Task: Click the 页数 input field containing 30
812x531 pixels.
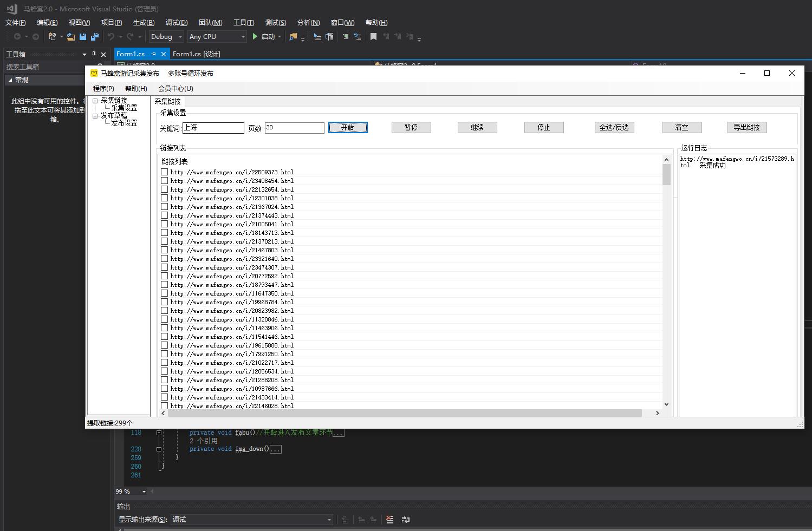Action: (295, 128)
